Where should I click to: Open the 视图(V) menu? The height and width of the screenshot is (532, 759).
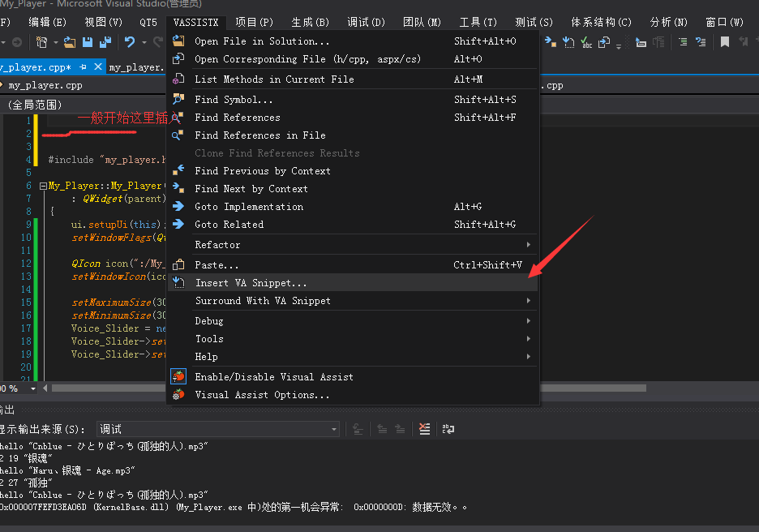click(104, 22)
